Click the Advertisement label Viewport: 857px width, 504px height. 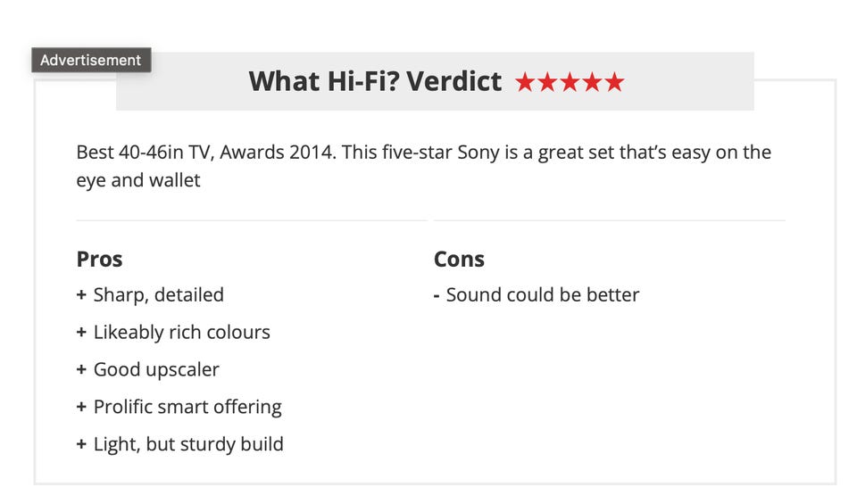(x=91, y=61)
